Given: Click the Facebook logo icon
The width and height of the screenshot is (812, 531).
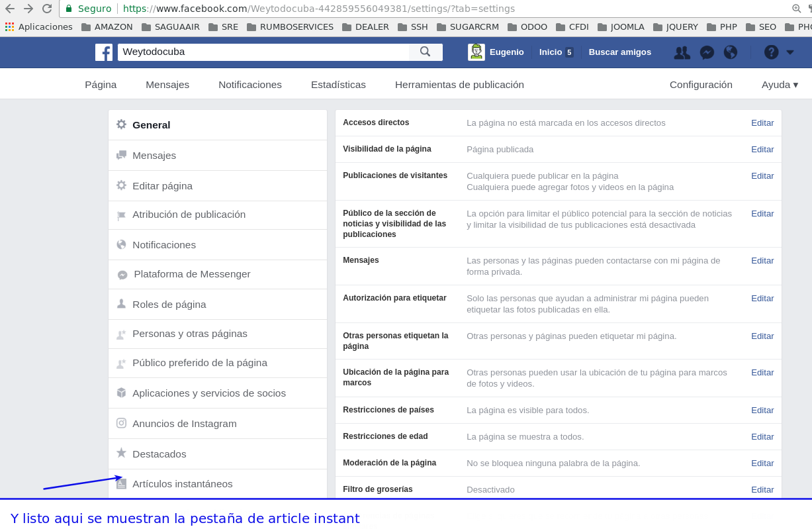Looking at the screenshot, I should tap(104, 52).
